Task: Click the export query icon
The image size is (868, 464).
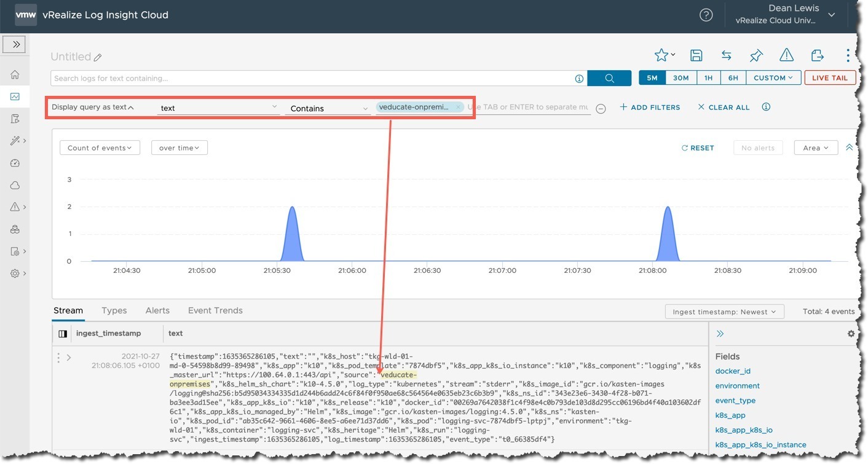Action: pyautogui.click(x=817, y=55)
